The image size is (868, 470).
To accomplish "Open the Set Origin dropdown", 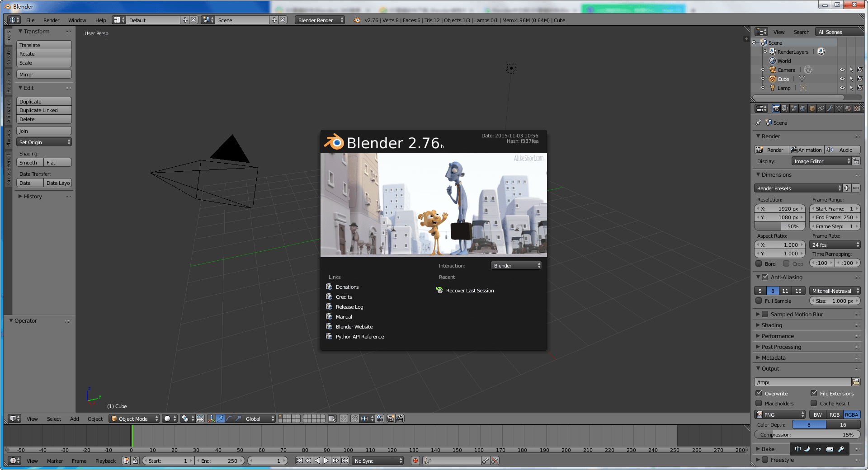I will (44, 142).
